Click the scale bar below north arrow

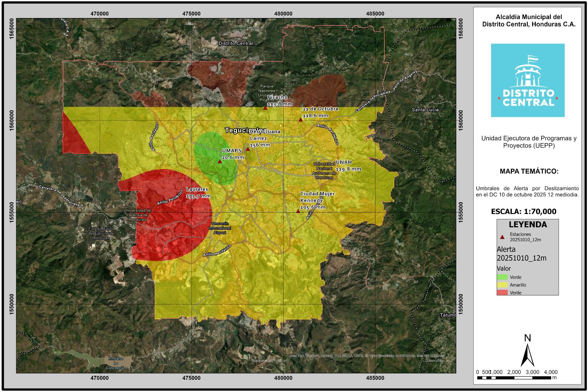[516, 378]
